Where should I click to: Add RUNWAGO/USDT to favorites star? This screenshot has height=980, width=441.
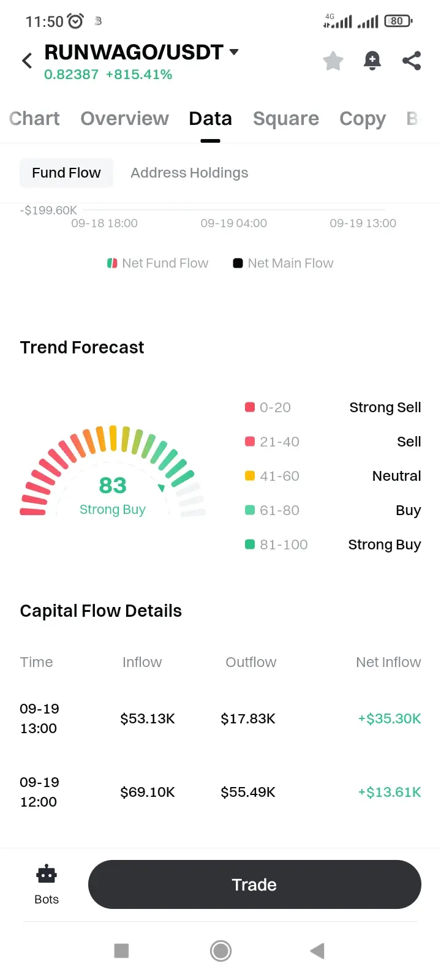[x=333, y=61]
